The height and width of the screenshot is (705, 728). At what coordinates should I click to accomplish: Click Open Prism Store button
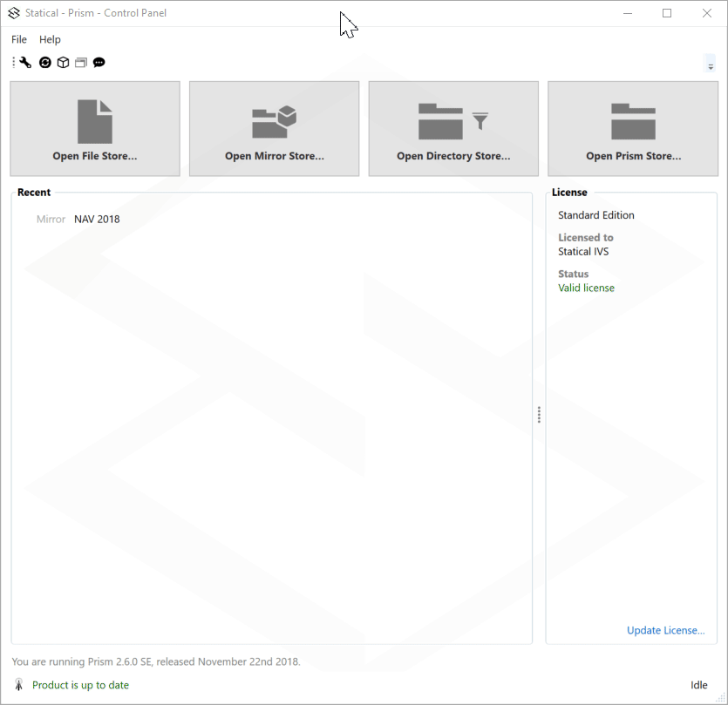633,129
